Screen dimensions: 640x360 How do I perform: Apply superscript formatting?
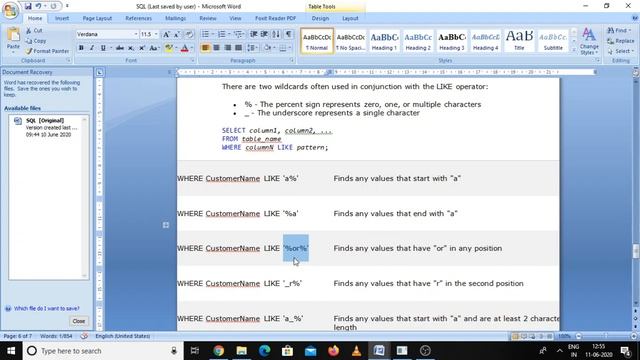[142, 48]
